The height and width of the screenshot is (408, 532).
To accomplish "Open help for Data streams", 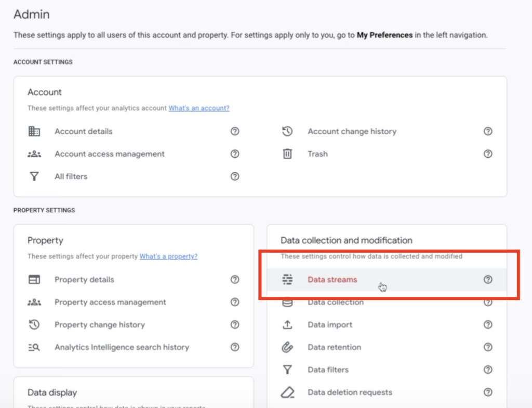I will pyautogui.click(x=488, y=280).
